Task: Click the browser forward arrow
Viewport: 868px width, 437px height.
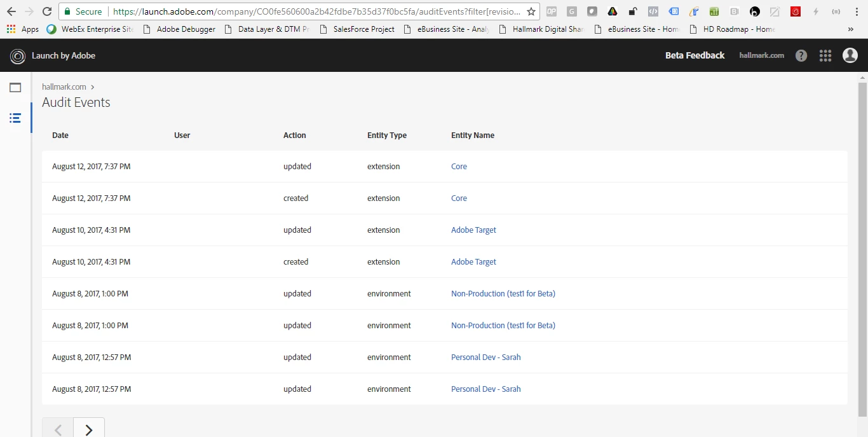Action: click(x=29, y=11)
